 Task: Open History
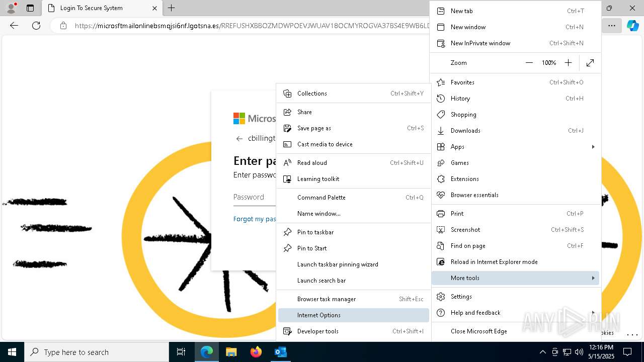[x=515, y=99]
